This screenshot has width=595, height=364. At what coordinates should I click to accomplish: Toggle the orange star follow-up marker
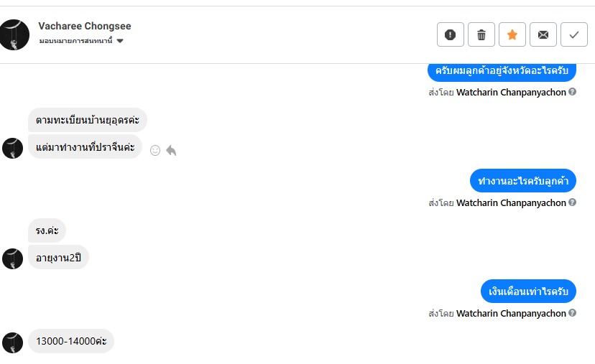point(512,34)
